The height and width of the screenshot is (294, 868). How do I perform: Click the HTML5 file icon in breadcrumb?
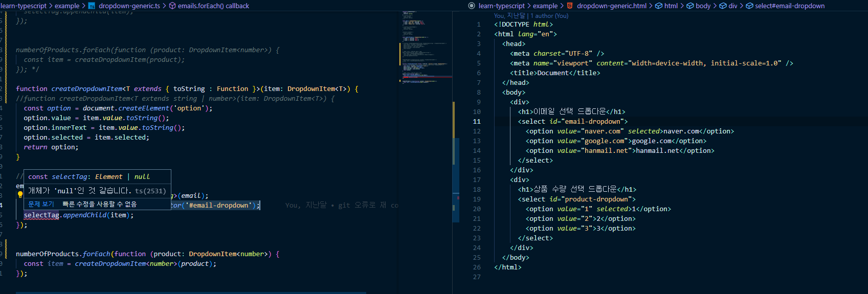570,6
